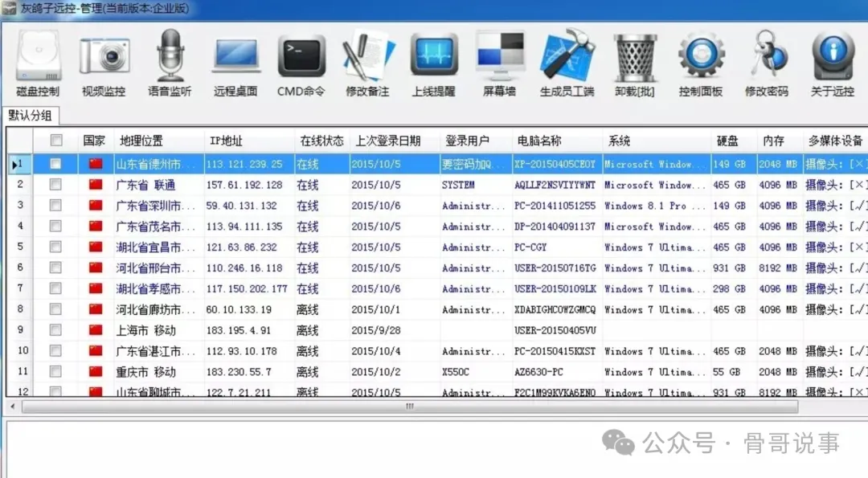Image resolution: width=868 pixels, height=478 pixels.
Task: Click the horizontal scrollbar left arrow
Action: point(13,406)
